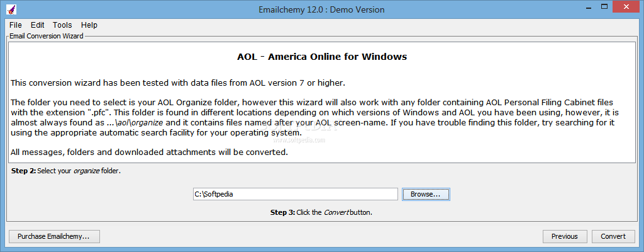
Task: Click the Convert button
Action: tap(613, 236)
